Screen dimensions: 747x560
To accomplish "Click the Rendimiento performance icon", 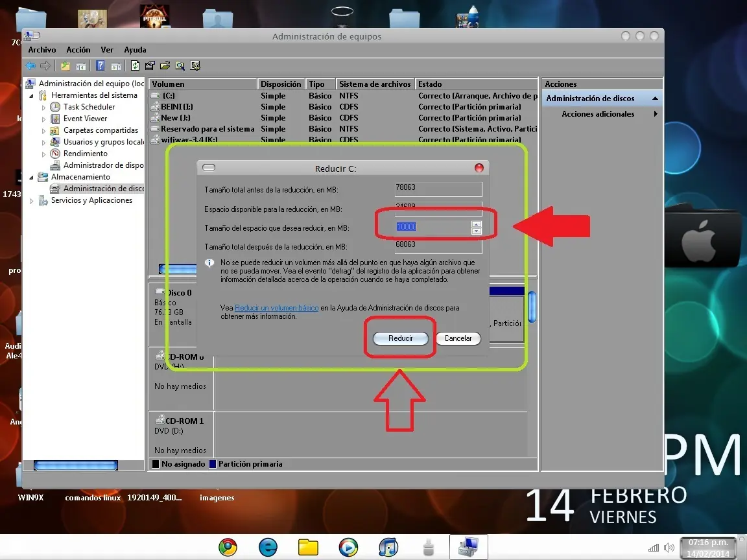I will [x=55, y=154].
